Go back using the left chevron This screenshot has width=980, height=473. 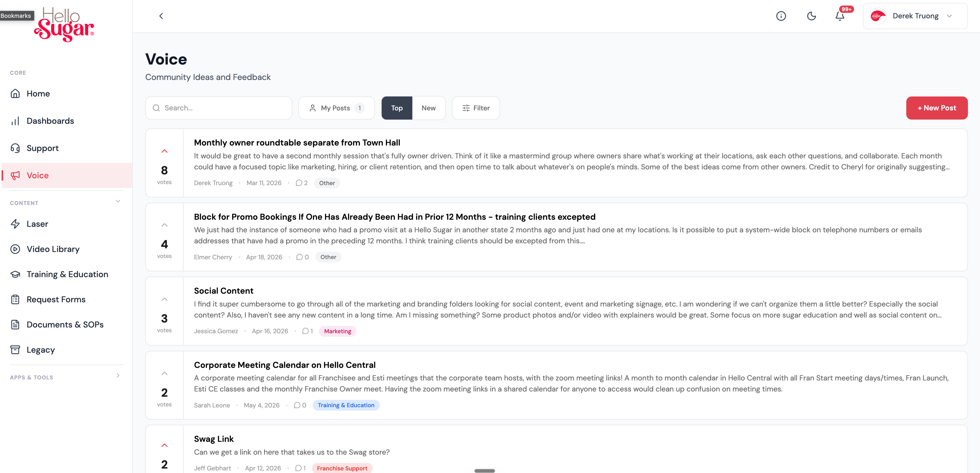click(161, 16)
